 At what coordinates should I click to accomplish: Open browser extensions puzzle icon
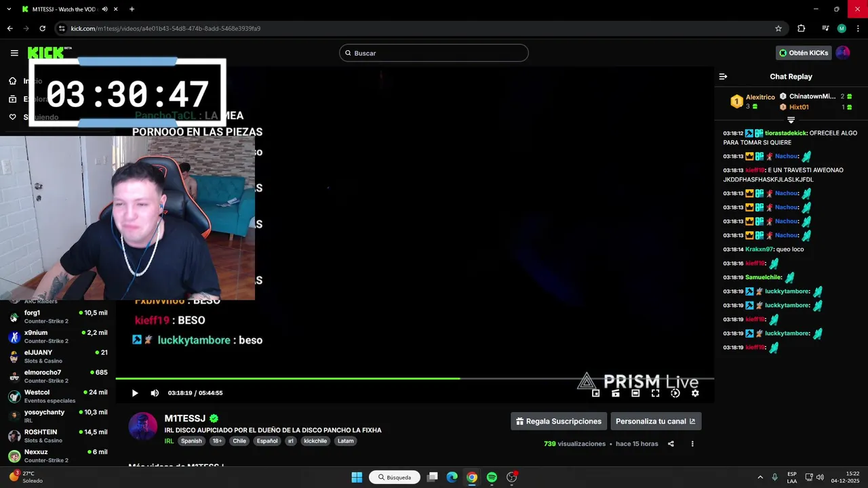click(x=802, y=28)
